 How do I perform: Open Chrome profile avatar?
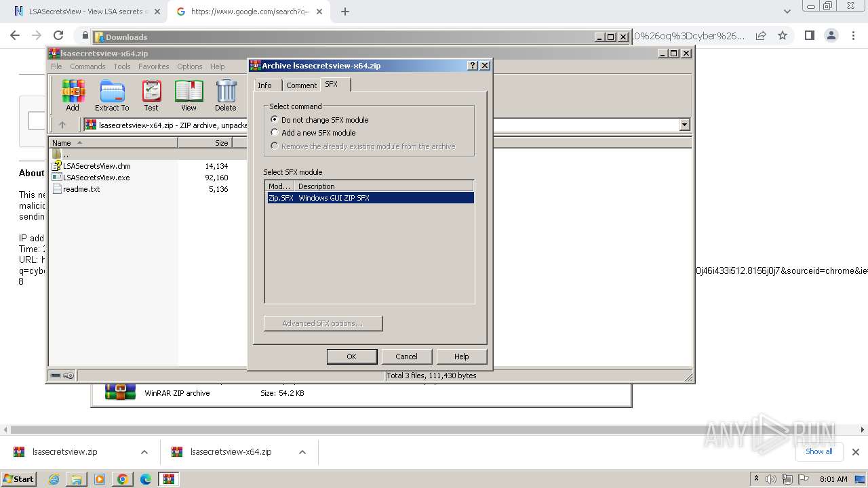[831, 36]
